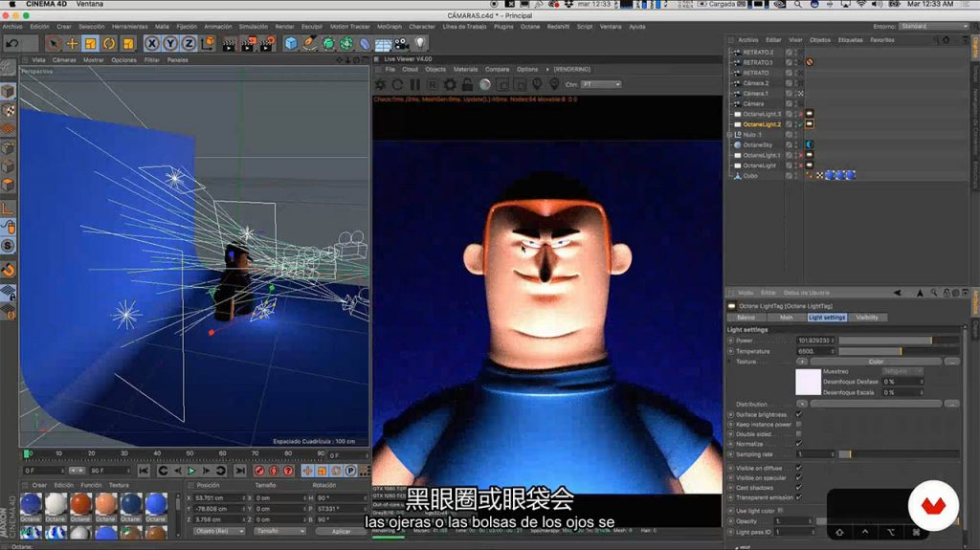Viewport: 980px width, 550px height.
Task: Select the OctaneLight.2 light tag icon
Action: click(x=810, y=124)
